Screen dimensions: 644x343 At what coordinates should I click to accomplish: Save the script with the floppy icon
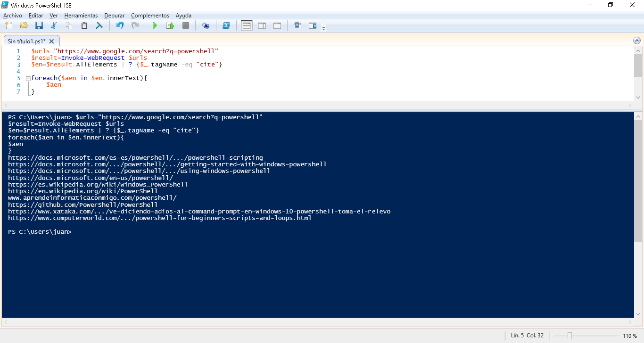[39, 25]
